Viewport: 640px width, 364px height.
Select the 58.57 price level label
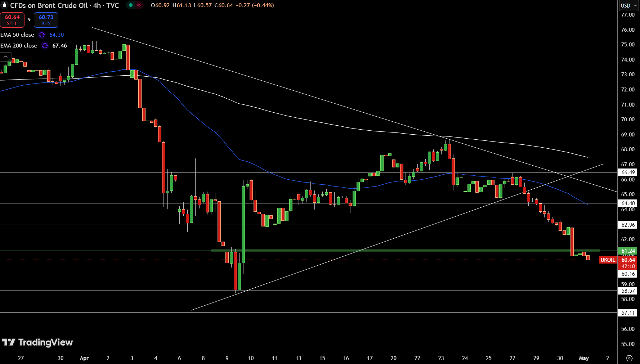tap(628, 291)
